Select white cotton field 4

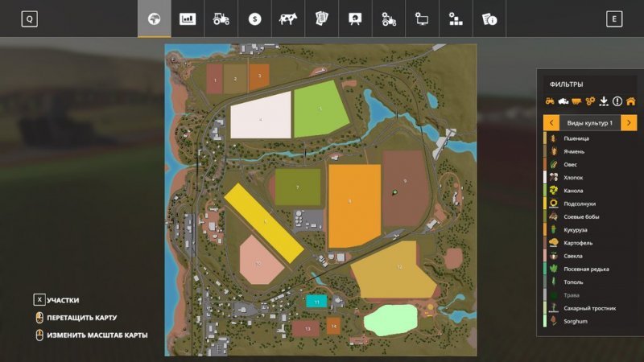pyautogui.click(x=260, y=117)
